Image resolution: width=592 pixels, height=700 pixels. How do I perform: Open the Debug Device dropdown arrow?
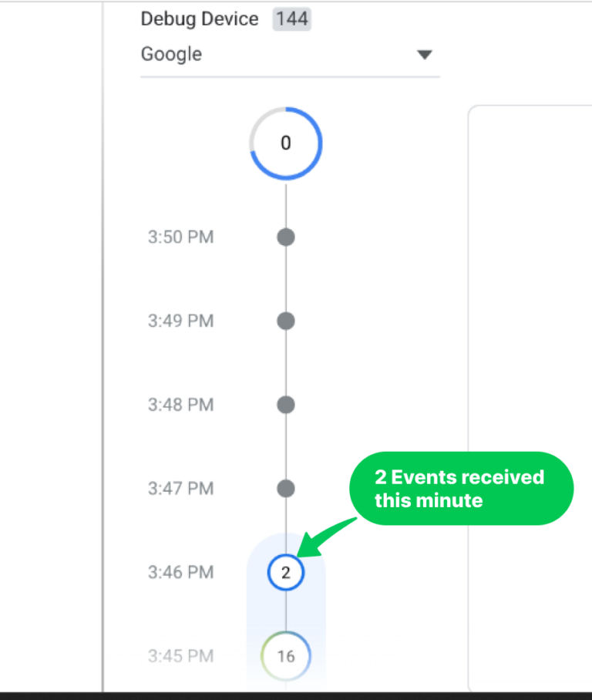click(424, 55)
